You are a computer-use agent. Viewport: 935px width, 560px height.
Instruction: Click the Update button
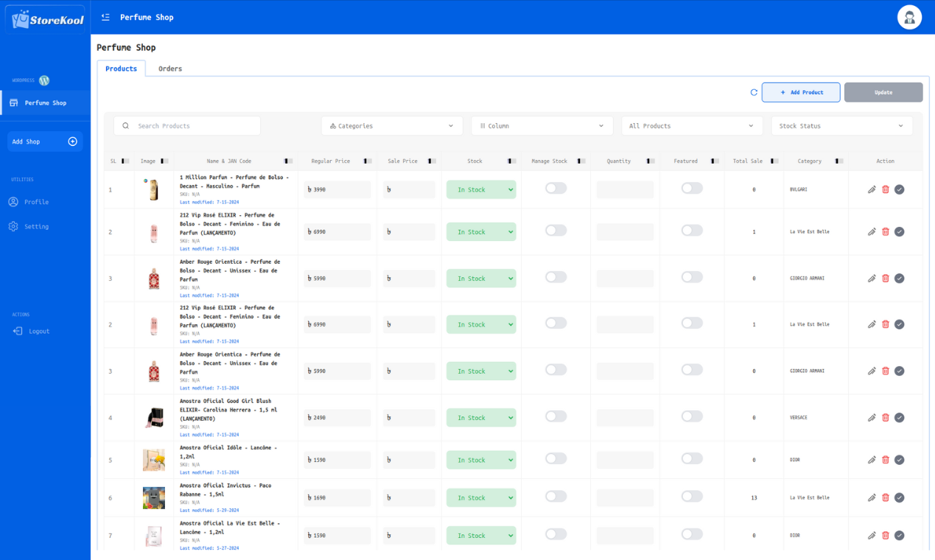point(883,92)
